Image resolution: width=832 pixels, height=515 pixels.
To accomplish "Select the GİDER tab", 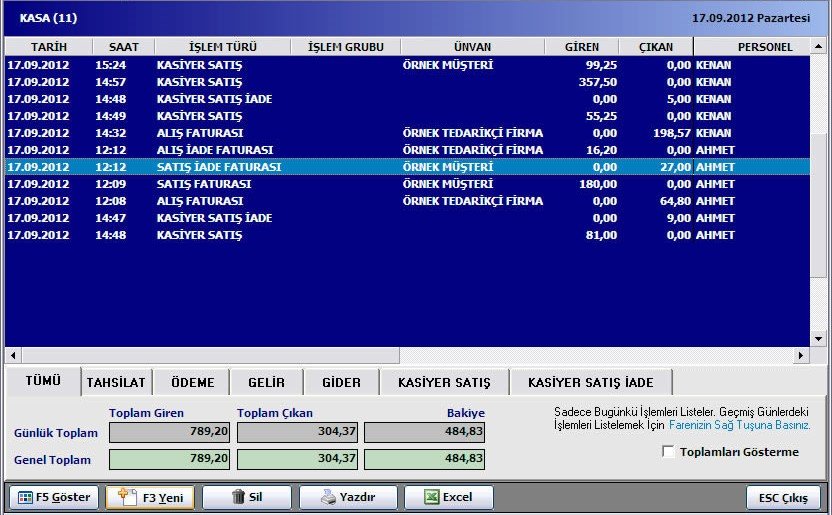I will click(x=341, y=382).
